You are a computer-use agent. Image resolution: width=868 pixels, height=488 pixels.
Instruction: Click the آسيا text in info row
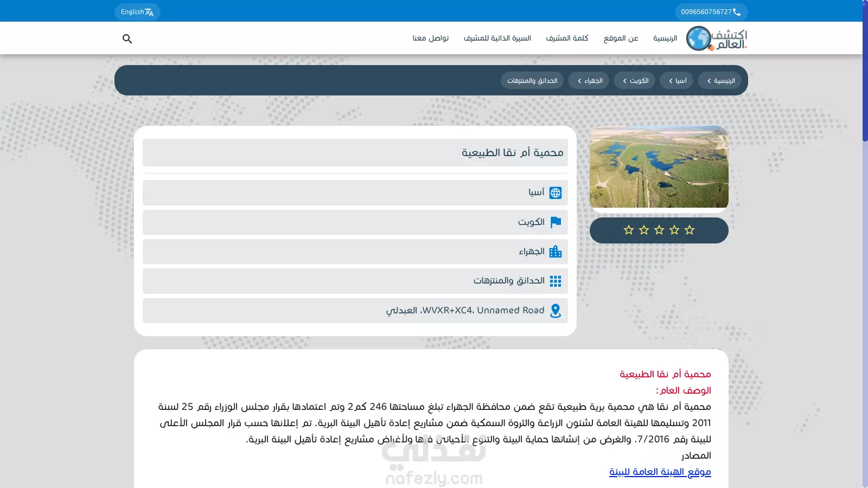pos(537,192)
